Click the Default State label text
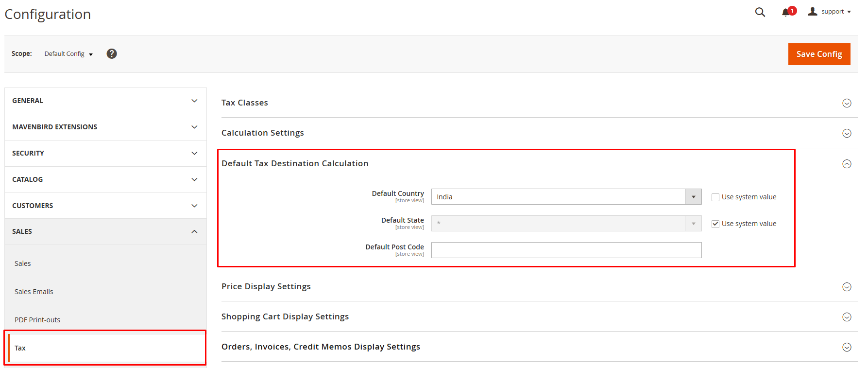 pyautogui.click(x=403, y=220)
